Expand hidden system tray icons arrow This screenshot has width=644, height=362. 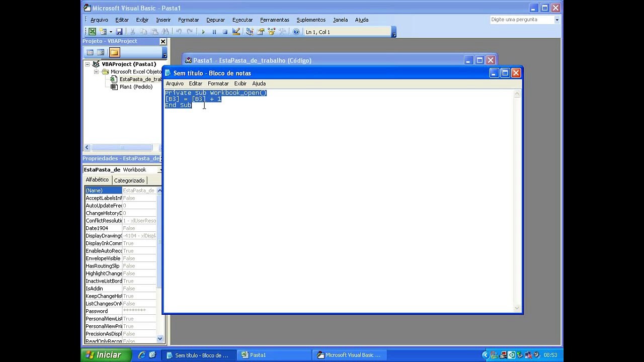coord(486,355)
